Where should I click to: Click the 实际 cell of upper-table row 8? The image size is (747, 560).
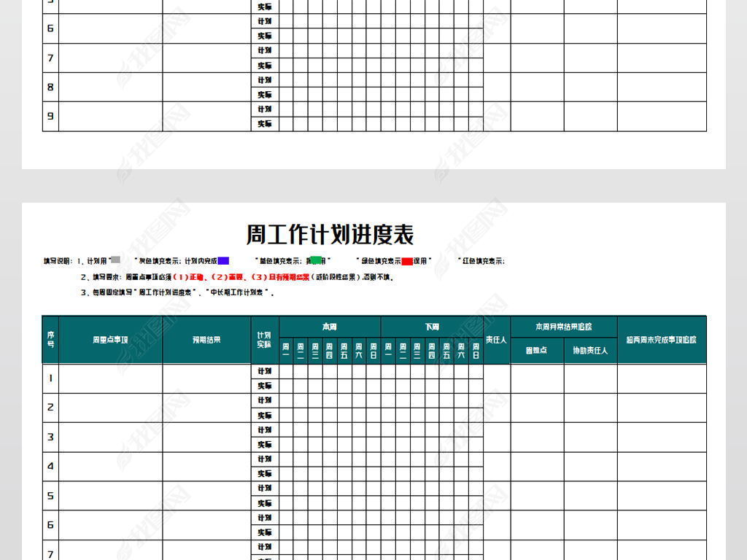pyautogui.click(x=265, y=95)
